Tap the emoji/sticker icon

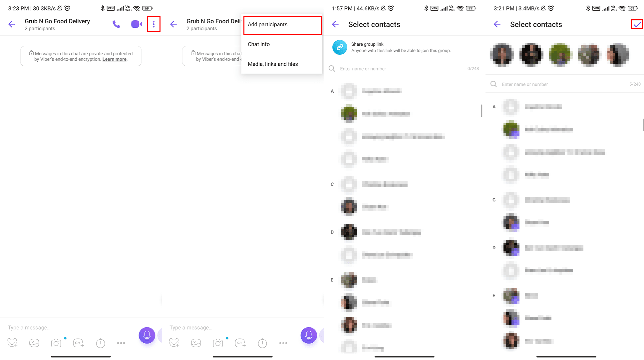[x=12, y=343]
